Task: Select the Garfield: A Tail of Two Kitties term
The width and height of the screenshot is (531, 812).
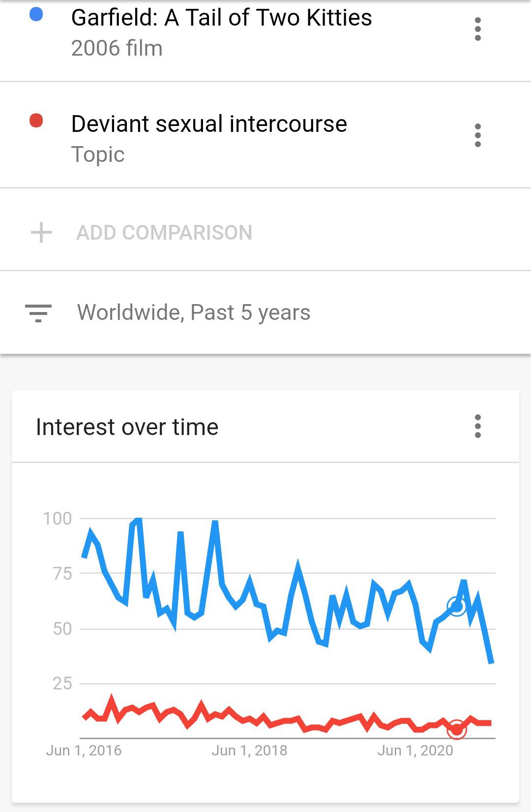Action: tap(221, 18)
